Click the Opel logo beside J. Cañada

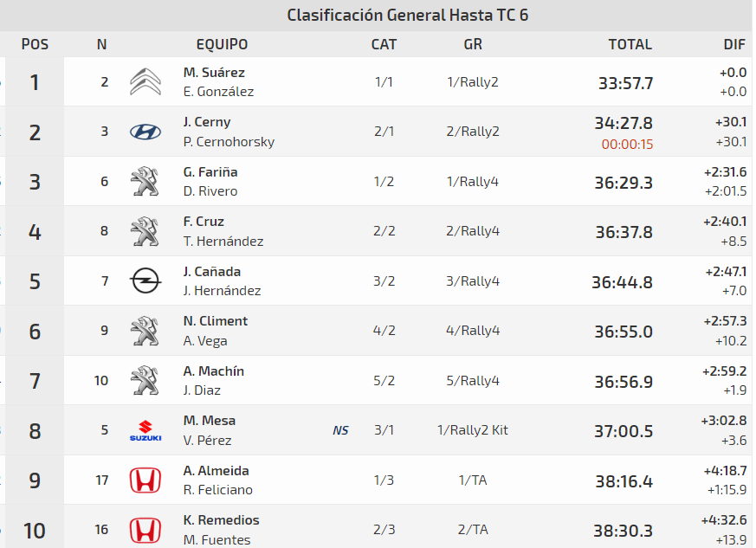click(x=145, y=280)
